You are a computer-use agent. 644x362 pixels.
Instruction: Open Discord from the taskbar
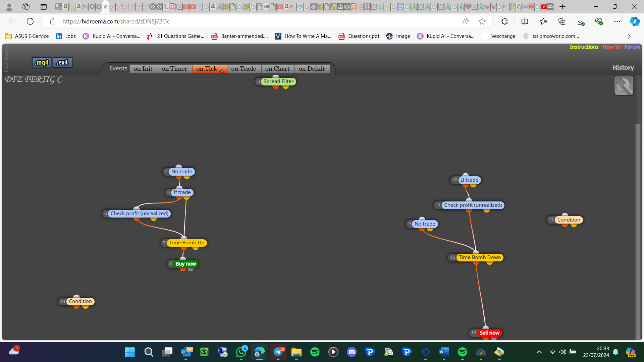click(x=352, y=352)
